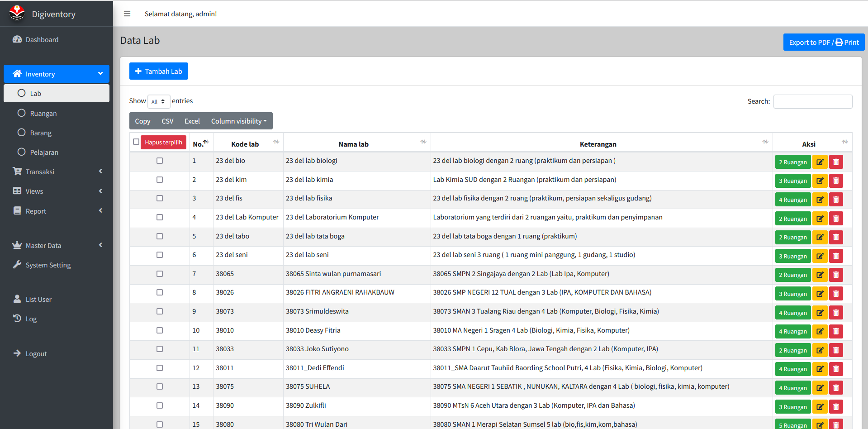Select the checkbox for row 8

click(160, 292)
